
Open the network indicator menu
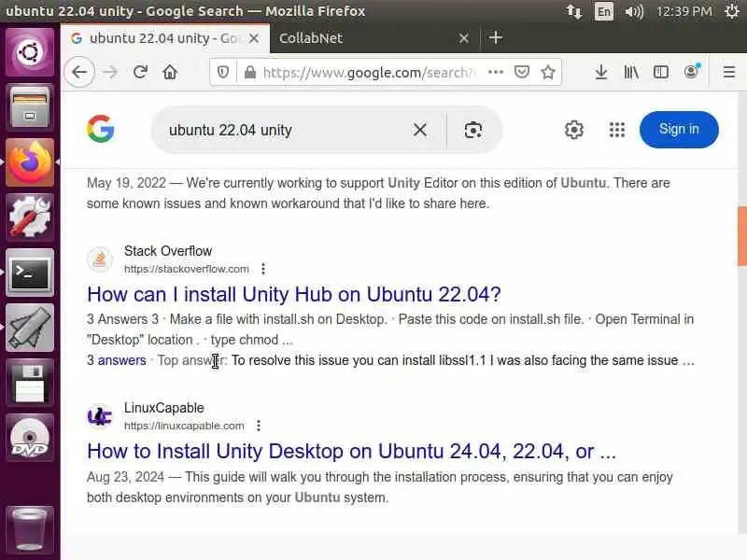coord(573,11)
